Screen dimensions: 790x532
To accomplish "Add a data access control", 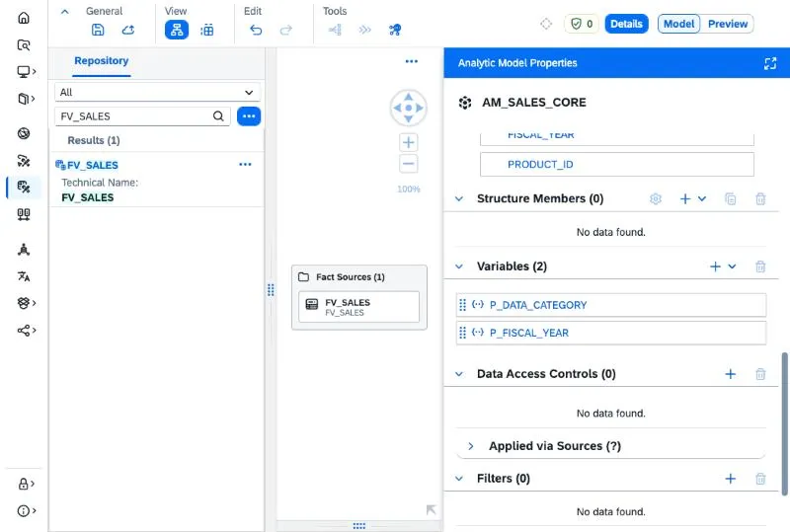I will (730, 374).
